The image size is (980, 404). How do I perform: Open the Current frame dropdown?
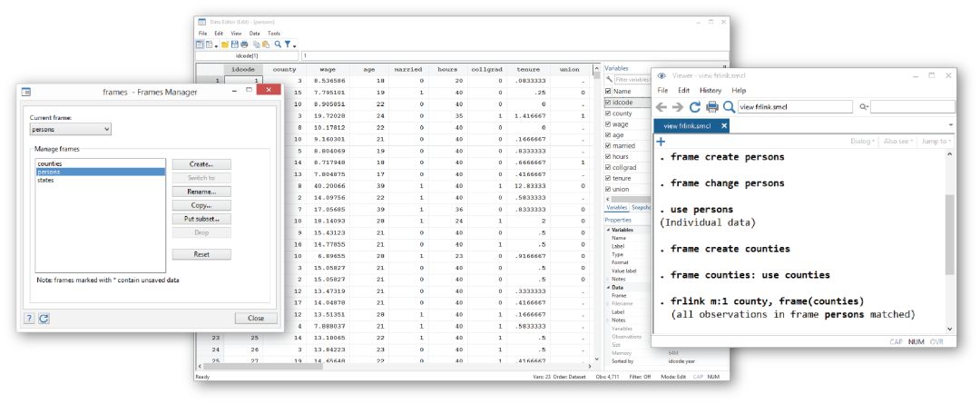pyautogui.click(x=71, y=130)
